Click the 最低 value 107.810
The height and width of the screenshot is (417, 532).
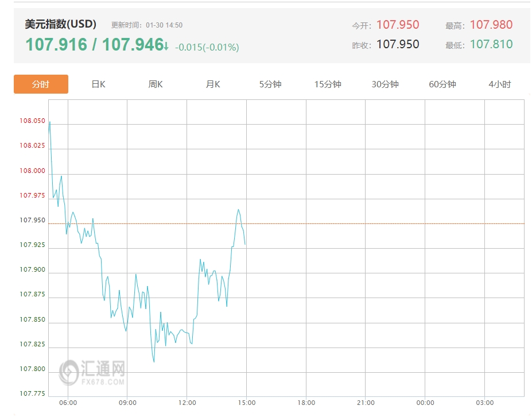(x=491, y=44)
